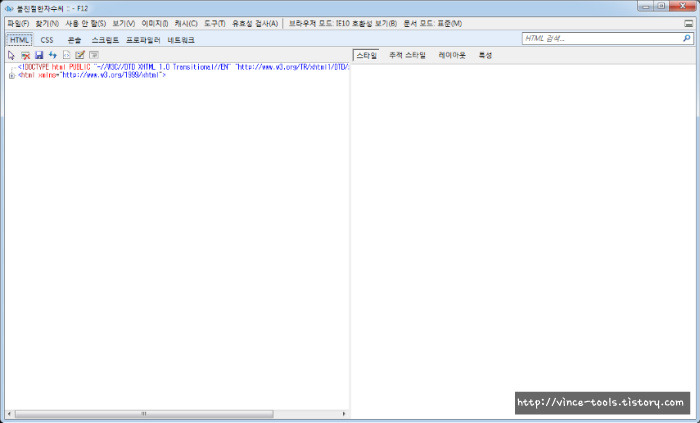The width and height of the screenshot is (700, 423).
Task: Expand the html xmlns node in the DOM tree
Action: coord(12,76)
